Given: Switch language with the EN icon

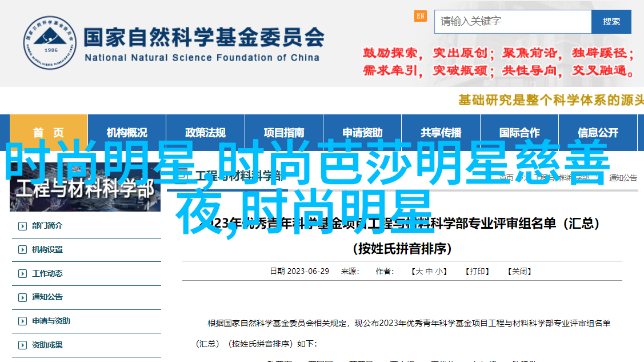Looking at the screenshot, I should pos(420,16).
